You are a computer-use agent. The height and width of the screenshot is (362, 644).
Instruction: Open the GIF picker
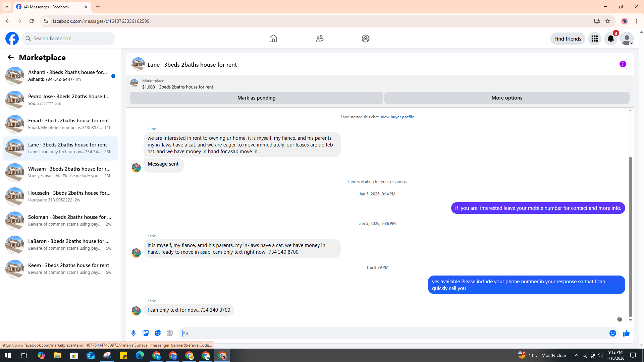click(x=170, y=333)
